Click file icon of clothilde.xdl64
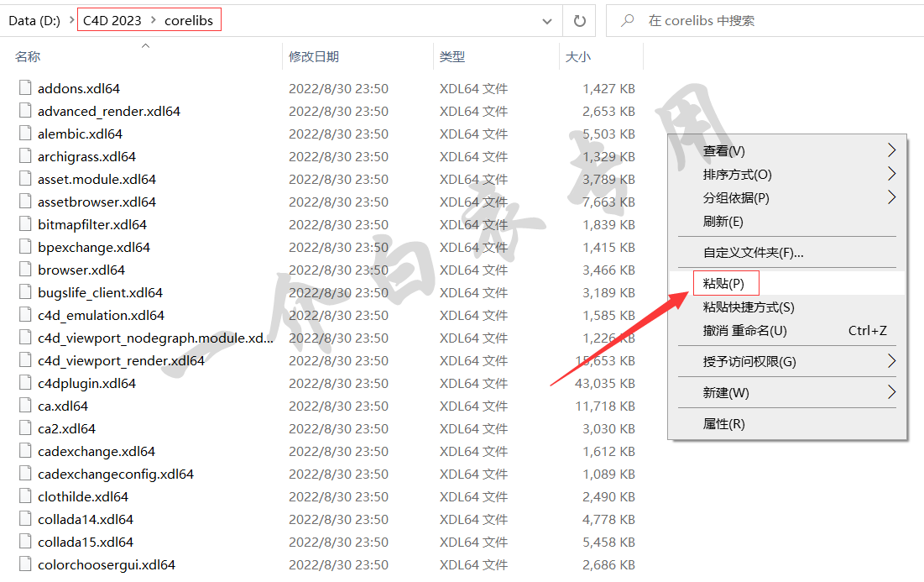The height and width of the screenshot is (582, 924). click(x=24, y=496)
